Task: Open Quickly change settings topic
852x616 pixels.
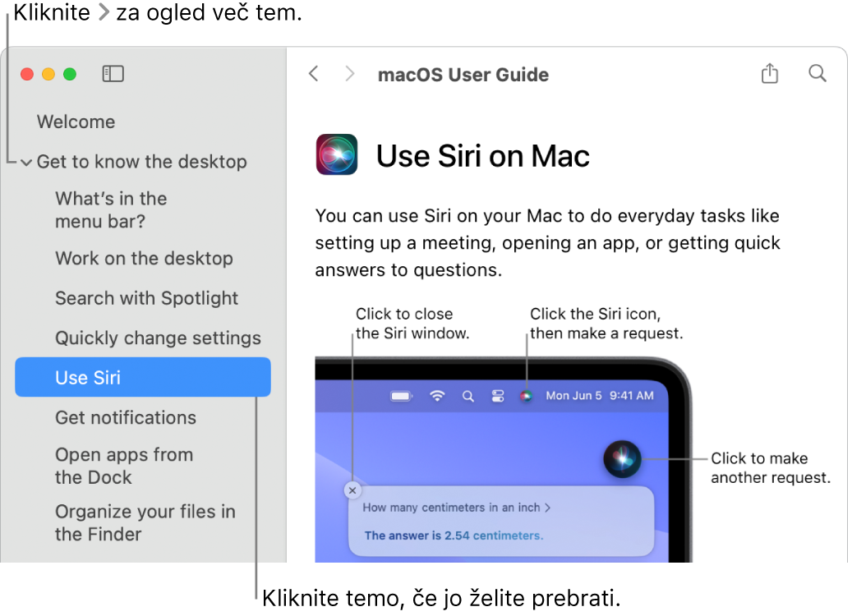Action: tap(158, 338)
